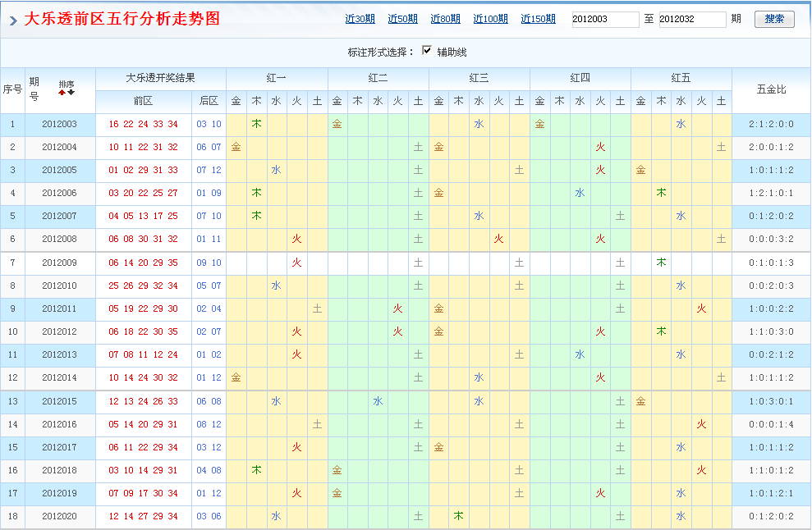Select period 2012018 cell

click(60, 470)
